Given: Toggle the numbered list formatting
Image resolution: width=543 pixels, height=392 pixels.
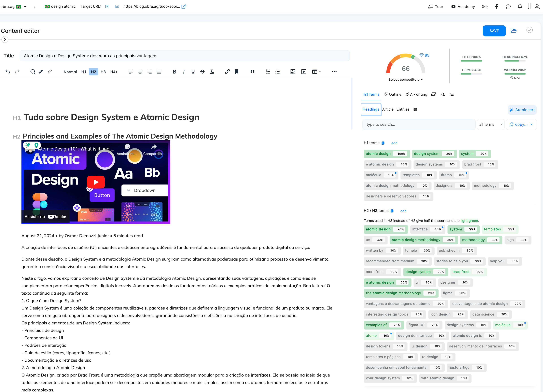Looking at the screenshot, I should (268, 72).
